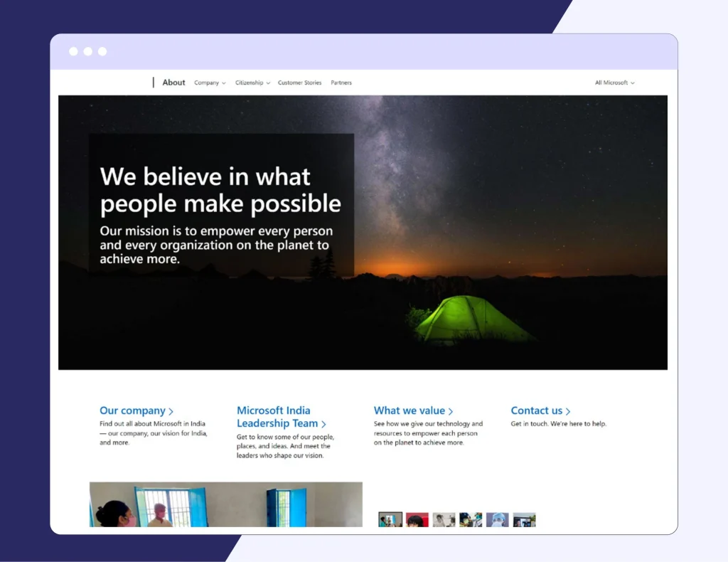The image size is (728, 562).
Task: Click the 'Our mission is to empower' paragraph
Action: pos(216,245)
